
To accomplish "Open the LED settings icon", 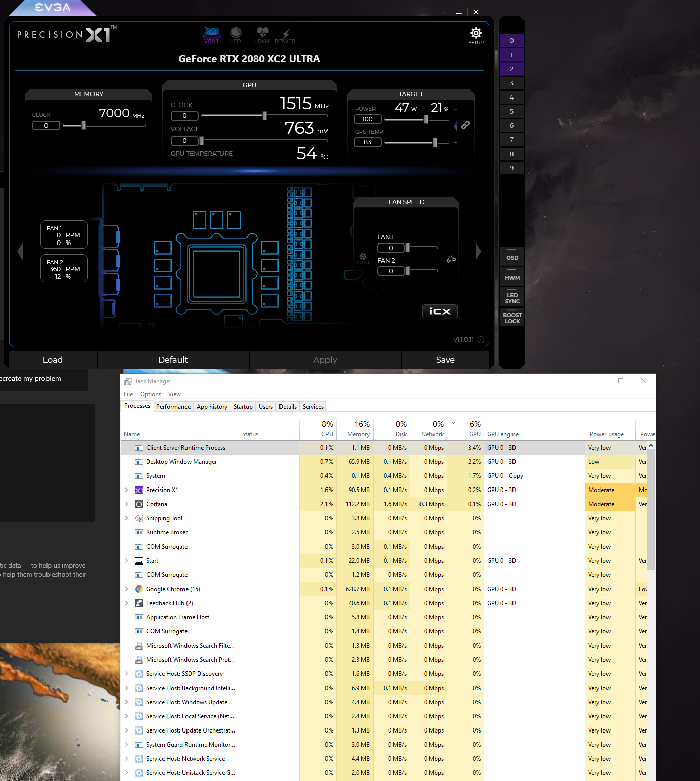I will click(x=236, y=35).
